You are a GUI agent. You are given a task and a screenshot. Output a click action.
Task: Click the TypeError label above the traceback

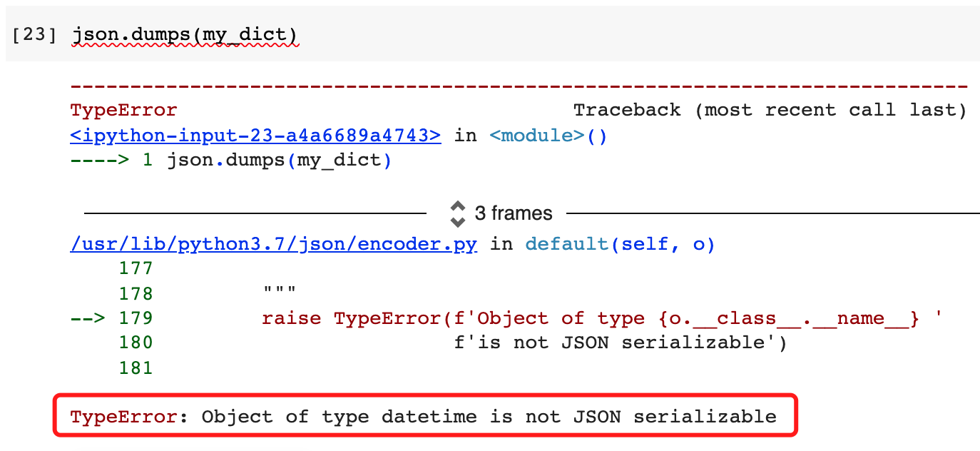[x=123, y=109]
